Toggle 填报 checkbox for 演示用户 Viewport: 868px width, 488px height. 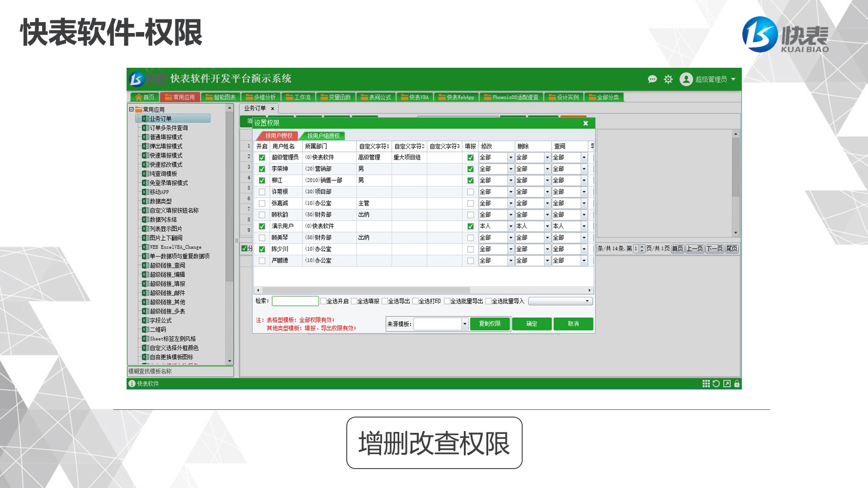pyautogui.click(x=470, y=226)
